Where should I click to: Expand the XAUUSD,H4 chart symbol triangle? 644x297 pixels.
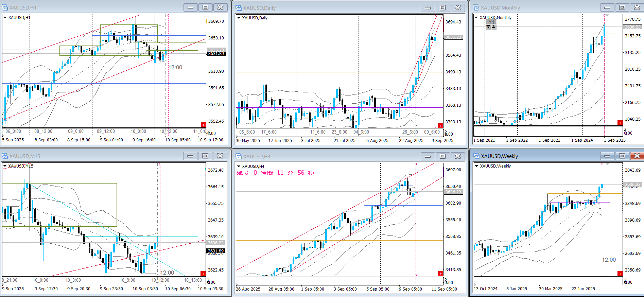[x=239, y=167]
